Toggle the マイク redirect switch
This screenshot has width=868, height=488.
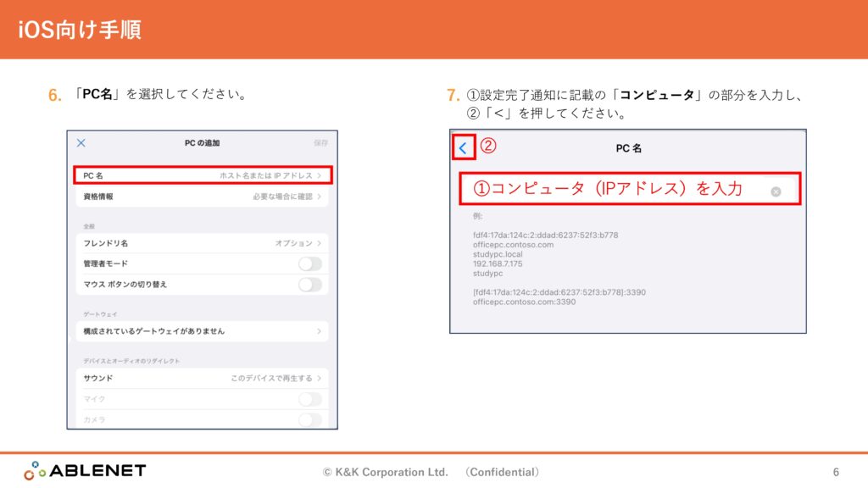pyautogui.click(x=309, y=399)
